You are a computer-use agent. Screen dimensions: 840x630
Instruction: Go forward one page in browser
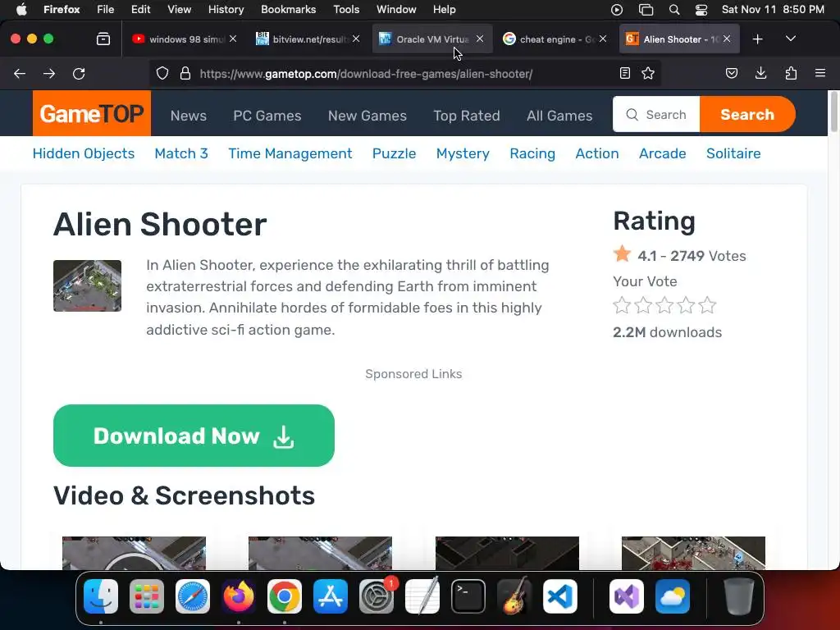tap(49, 74)
